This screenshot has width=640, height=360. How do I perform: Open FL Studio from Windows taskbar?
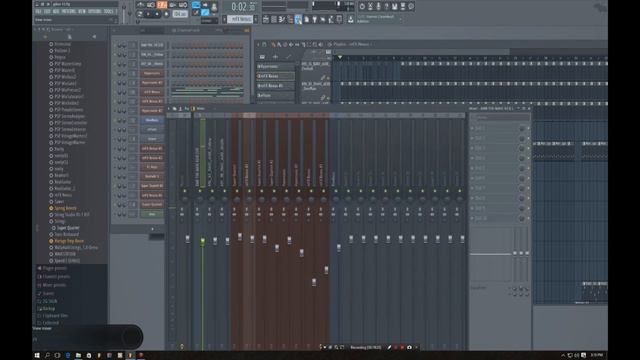[131, 355]
